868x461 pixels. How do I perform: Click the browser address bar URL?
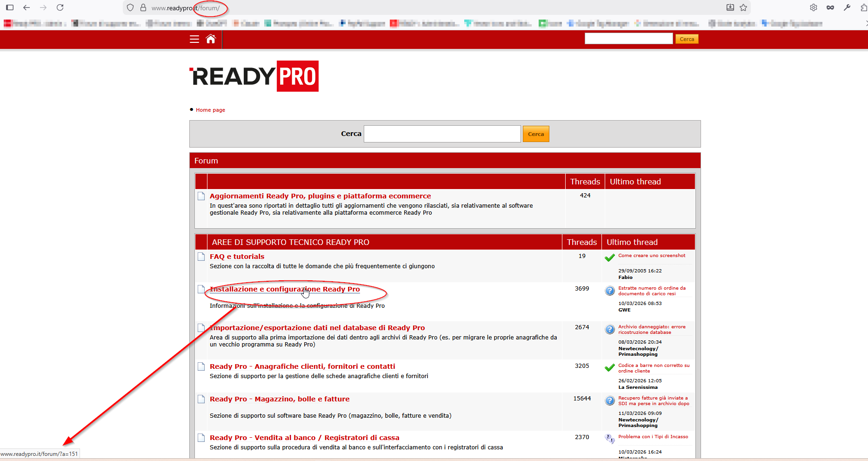(x=186, y=8)
